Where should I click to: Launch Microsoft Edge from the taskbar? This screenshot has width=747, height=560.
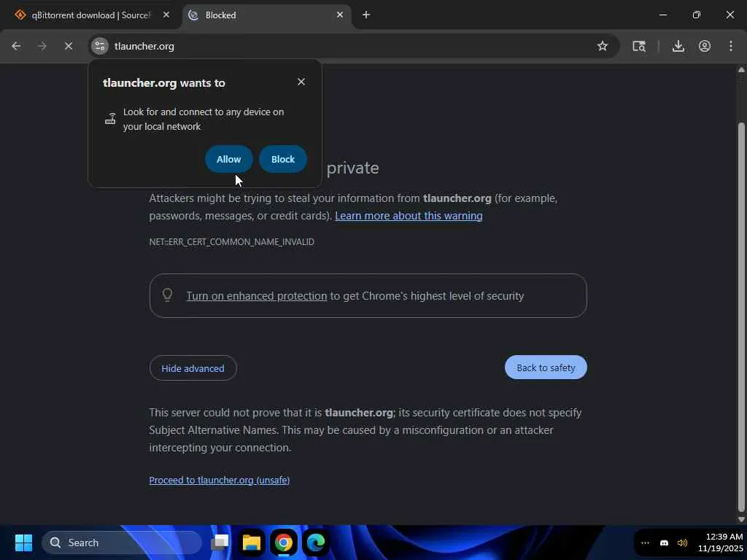pyautogui.click(x=315, y=542)
